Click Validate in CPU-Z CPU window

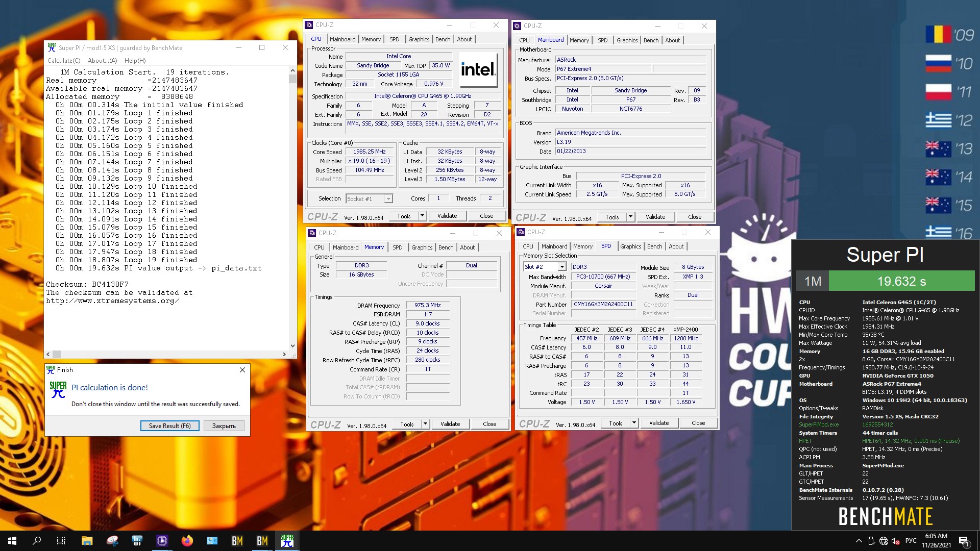pos(447,216)
